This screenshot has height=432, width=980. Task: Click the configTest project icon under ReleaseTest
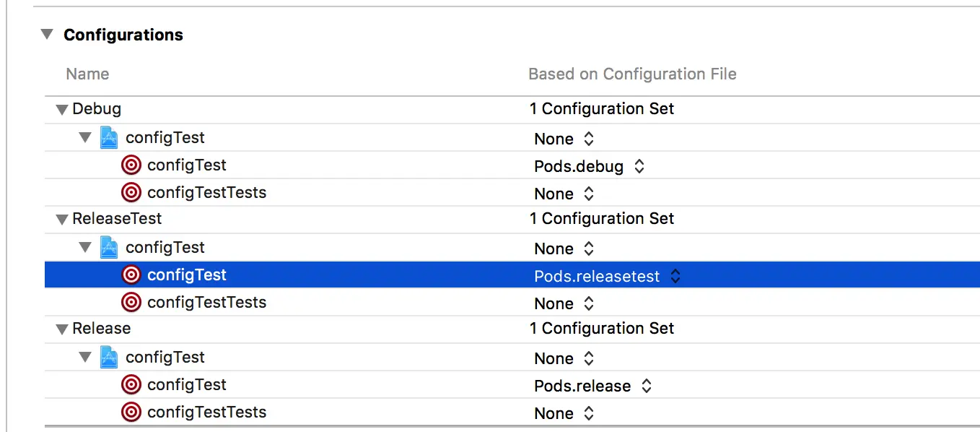(109, 248)
